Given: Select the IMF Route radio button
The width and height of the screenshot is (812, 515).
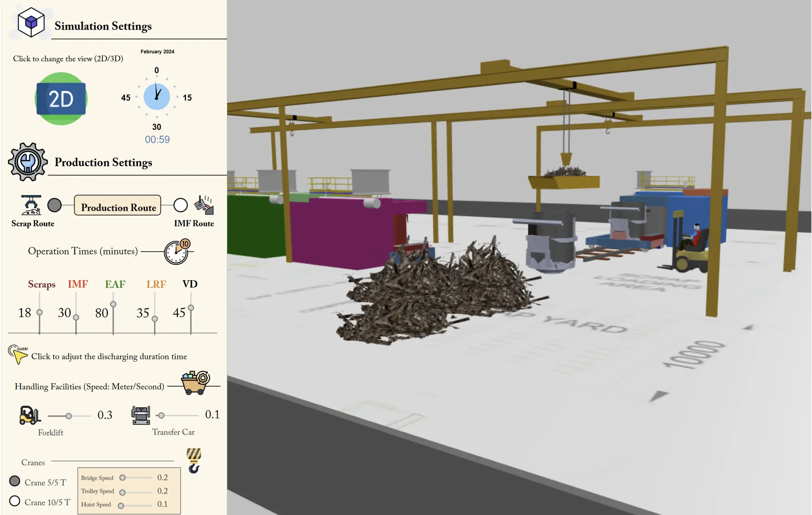Looking at the screenshot, I should click(180, 205).
